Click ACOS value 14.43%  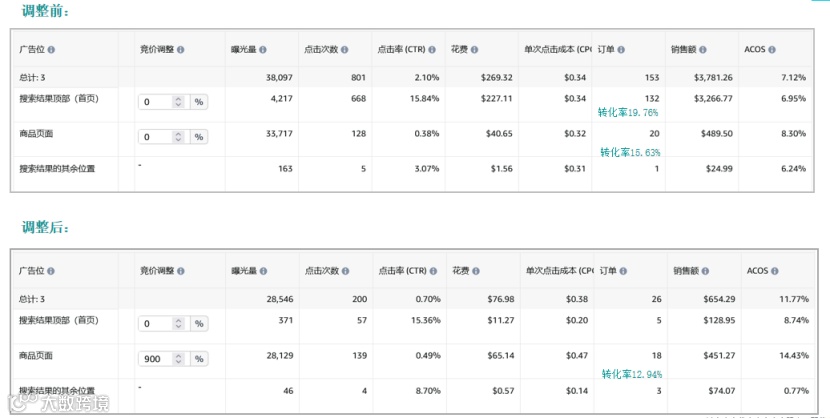click(x=794, y=356)
